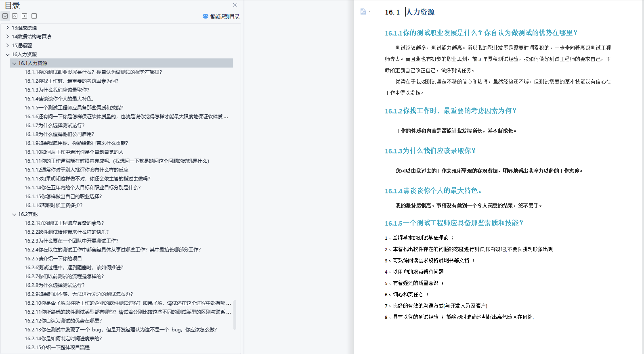The image size is (644, 354).
Task: Jump to 16.2.12你自认为测试的优势在哪里 entry
Action: point(63,321)
